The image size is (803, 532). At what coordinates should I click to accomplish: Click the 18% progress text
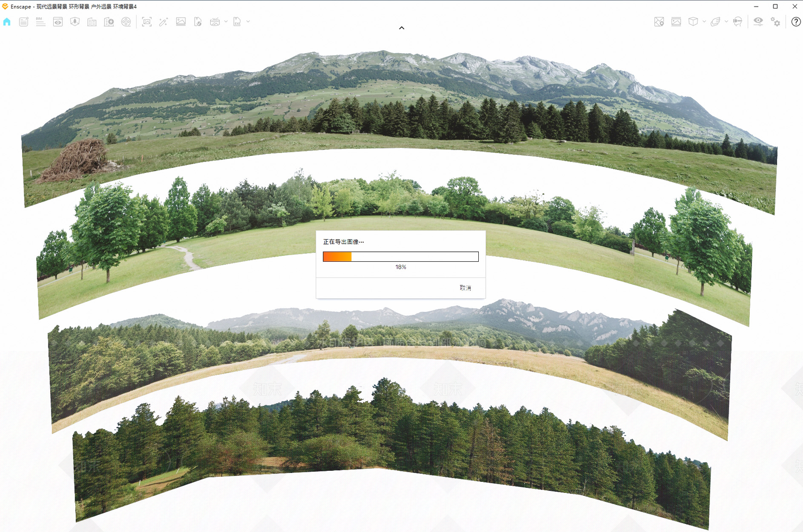(400, 267)
